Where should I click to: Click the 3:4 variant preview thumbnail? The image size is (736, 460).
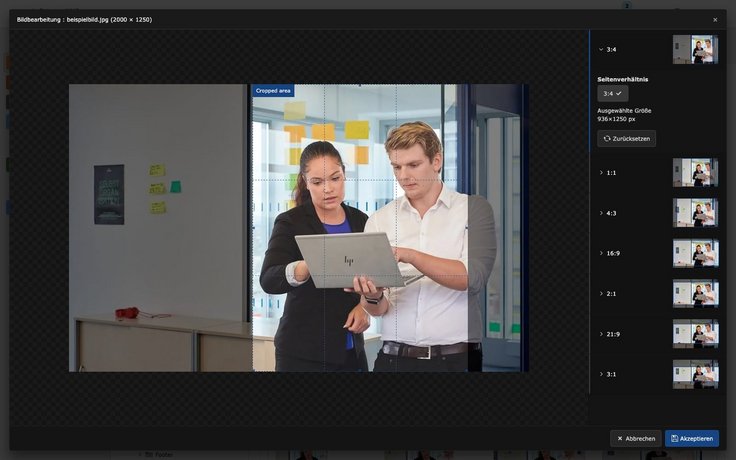(695, 49)
